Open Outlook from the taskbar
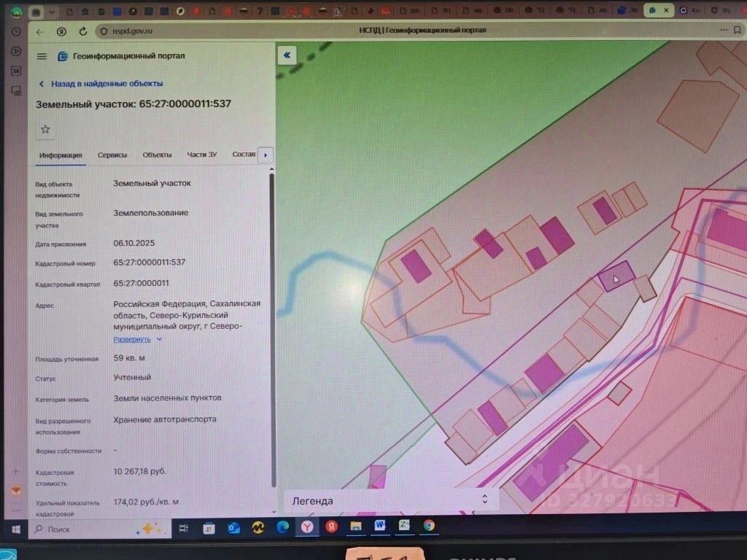Image resolution: width=747 pixels, height=560 pixels. click(233, 527)
